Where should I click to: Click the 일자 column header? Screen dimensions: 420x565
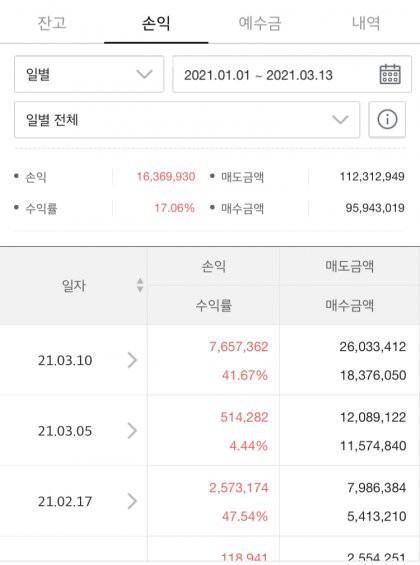74,286
